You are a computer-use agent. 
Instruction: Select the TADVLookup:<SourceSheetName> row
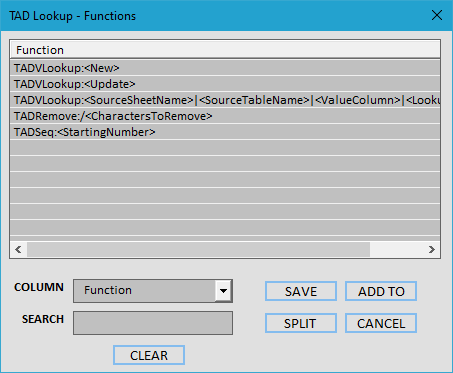click(x=225, y=100)
